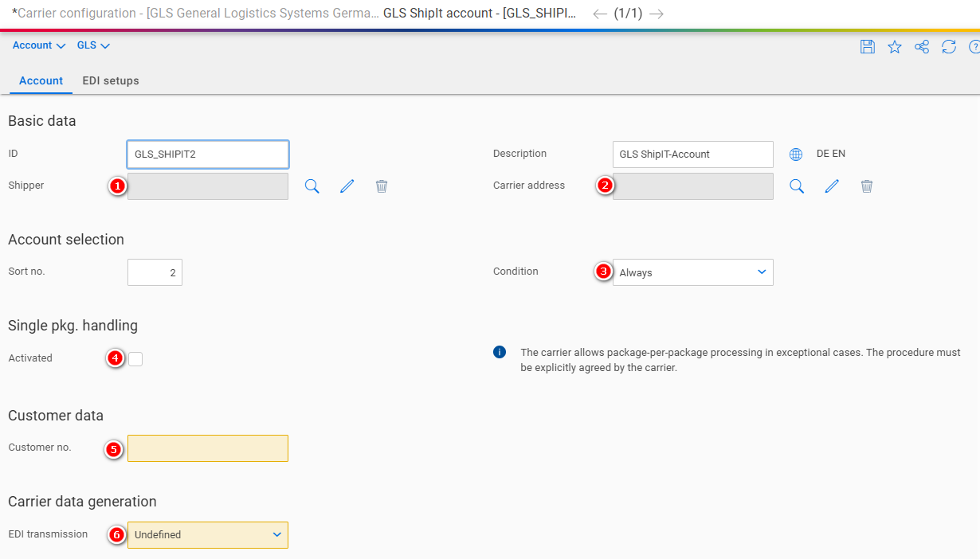This screenshot has width=980, height=559.
Task: Expand the GLS menu dropdown
Action: (x=93, y=45)
